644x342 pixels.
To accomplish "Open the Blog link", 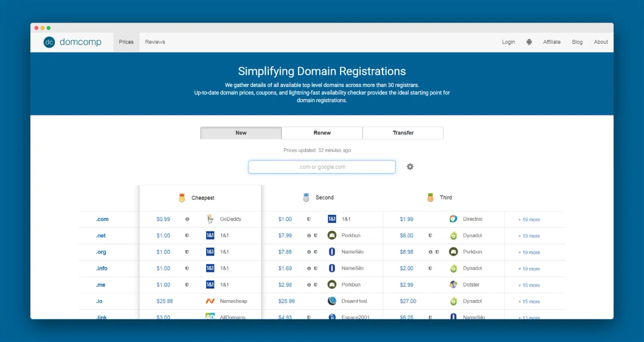I will click(577, 42).
